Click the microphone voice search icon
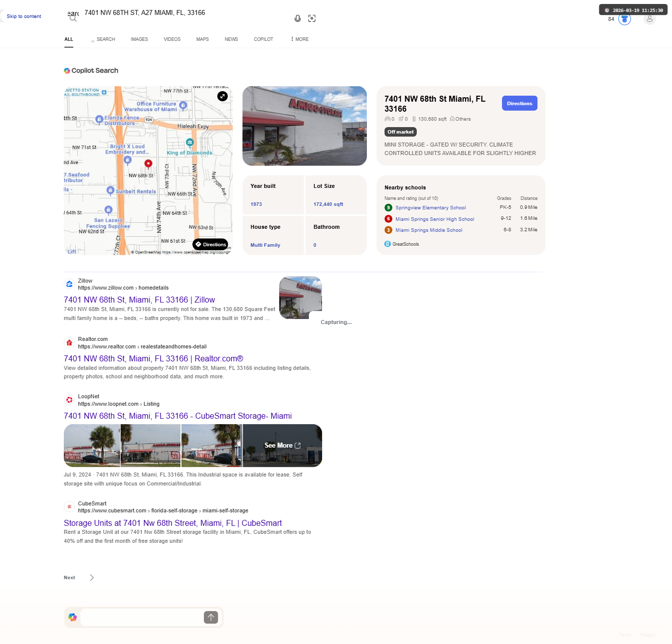 click(298, 18)
